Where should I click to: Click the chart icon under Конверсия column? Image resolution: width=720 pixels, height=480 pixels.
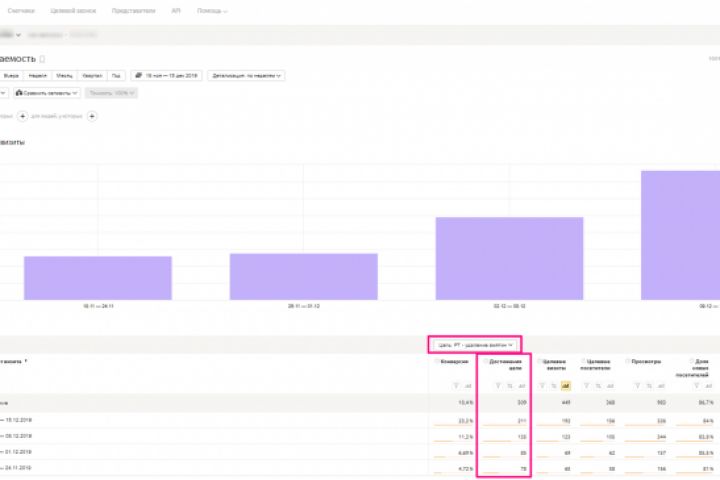click(468, 386)
